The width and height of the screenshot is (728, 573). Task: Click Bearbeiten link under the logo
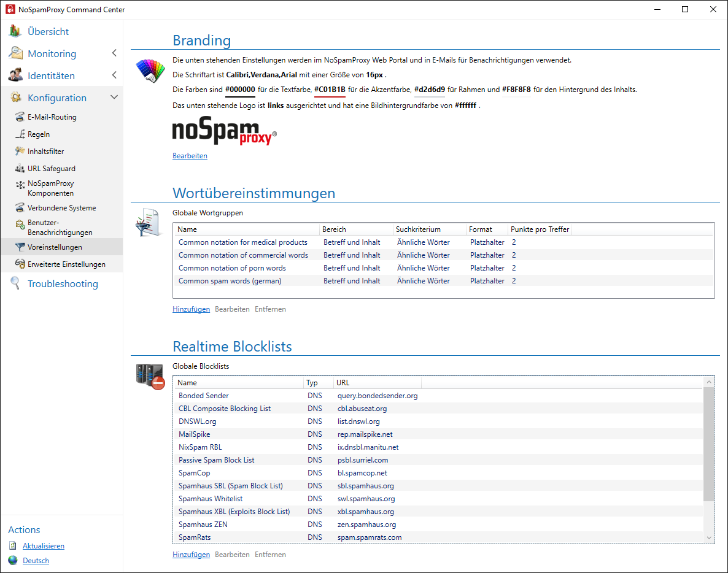click(190, 156)
